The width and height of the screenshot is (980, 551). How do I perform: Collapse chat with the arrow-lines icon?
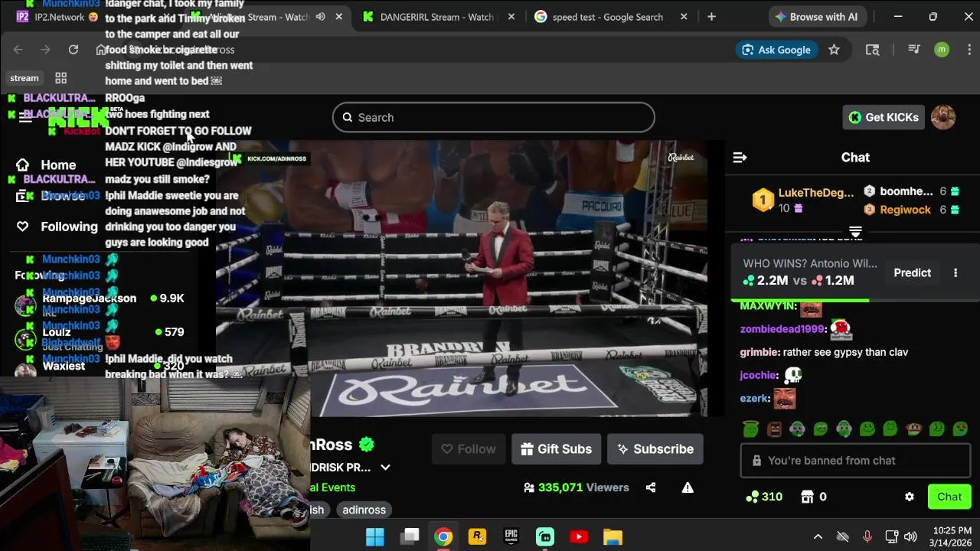tap(740, 158)
